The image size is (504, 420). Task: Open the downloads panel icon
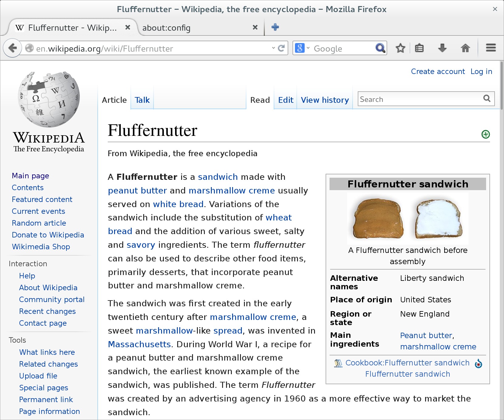(443, 48)
